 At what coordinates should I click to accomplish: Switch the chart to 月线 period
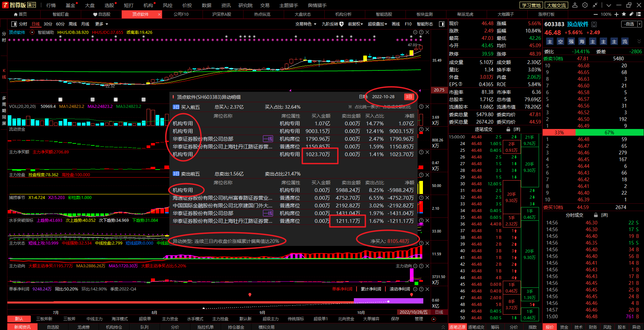[85, 24]
